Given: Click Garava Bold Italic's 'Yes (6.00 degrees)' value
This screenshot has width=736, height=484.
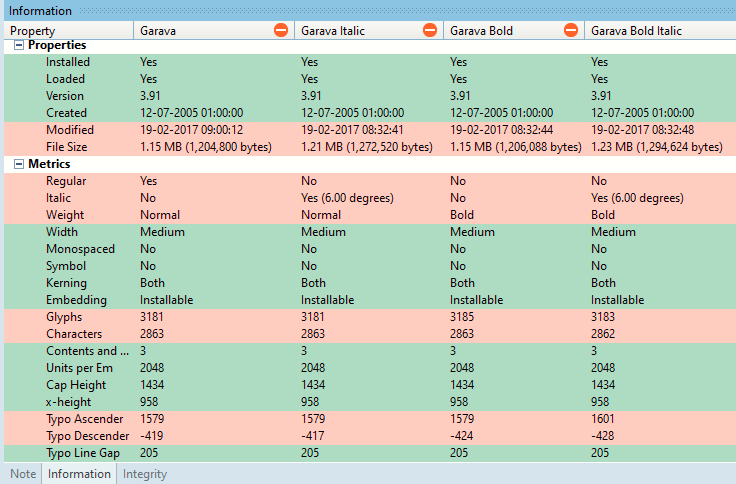Looking at the screenshot, I should tap(637, 198).
